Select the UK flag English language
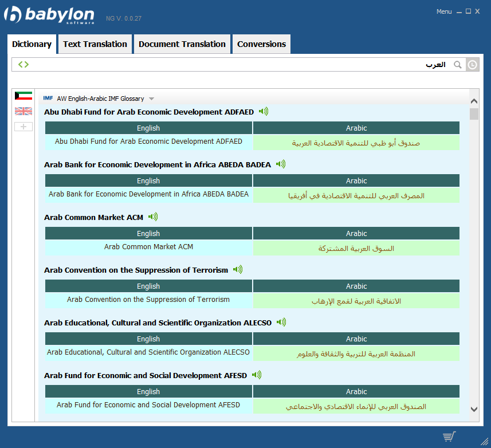491x448 pixels. pyautogui.click(x=23, y=111)
